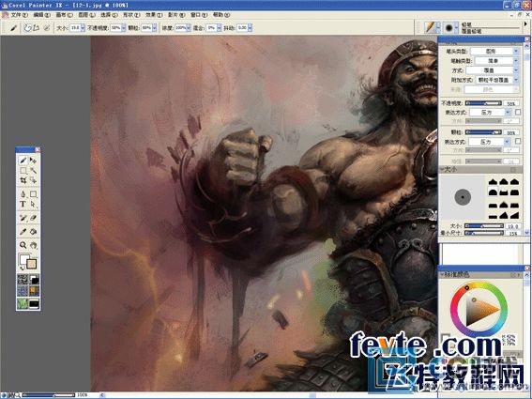Image resolution: width=532 pixels, height=399 pixels.
Task: Open the 不透明度 dropdown in property bar
Action: tap(124, 28)
